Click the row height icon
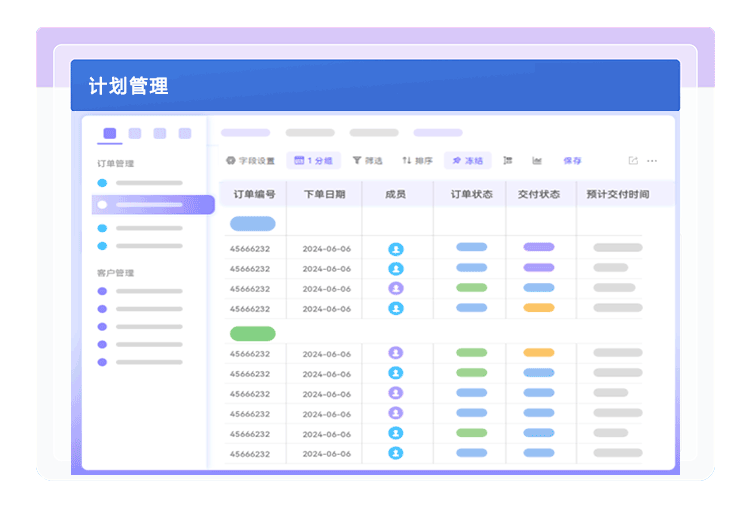This screenshot has width=750, height=525. coord(508,160)
